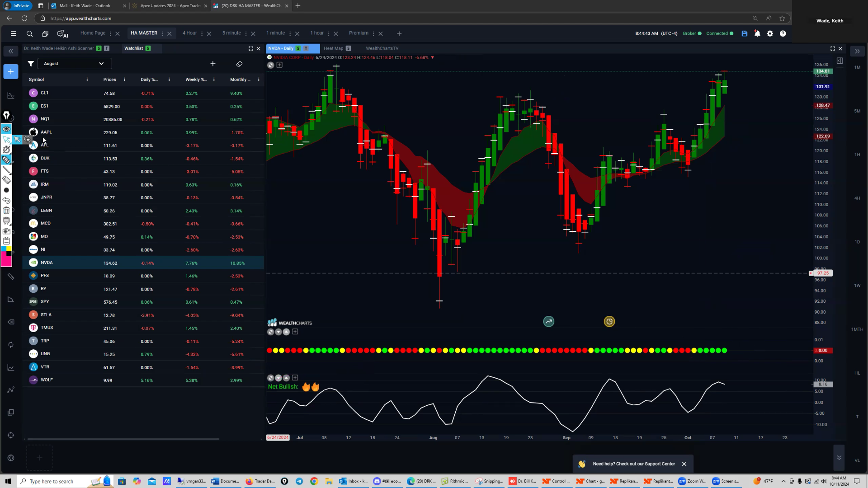Toggle the S badge on Scanner tab
This screenshot has height=488, width=868.
point(99,48)
